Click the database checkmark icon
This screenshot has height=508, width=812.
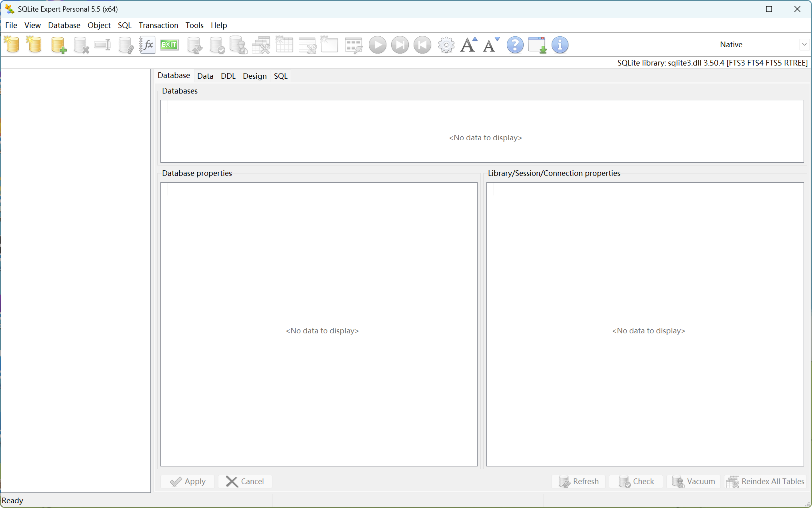click(x=217, y=45)
